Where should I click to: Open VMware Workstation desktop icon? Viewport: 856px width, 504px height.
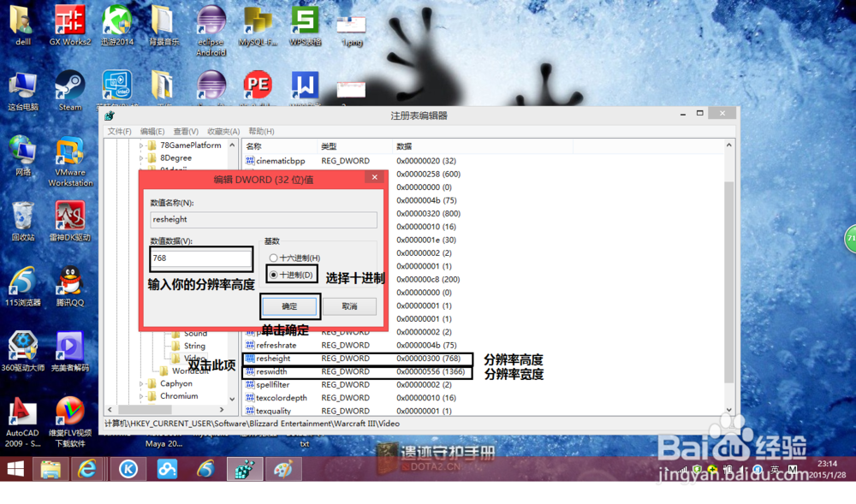70,162
